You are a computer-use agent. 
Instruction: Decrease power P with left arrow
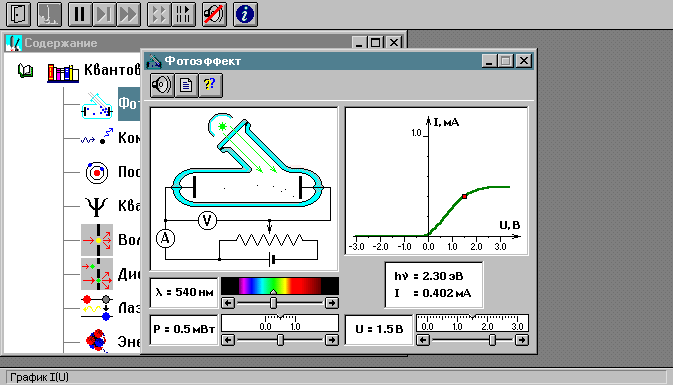click(228, 340)
